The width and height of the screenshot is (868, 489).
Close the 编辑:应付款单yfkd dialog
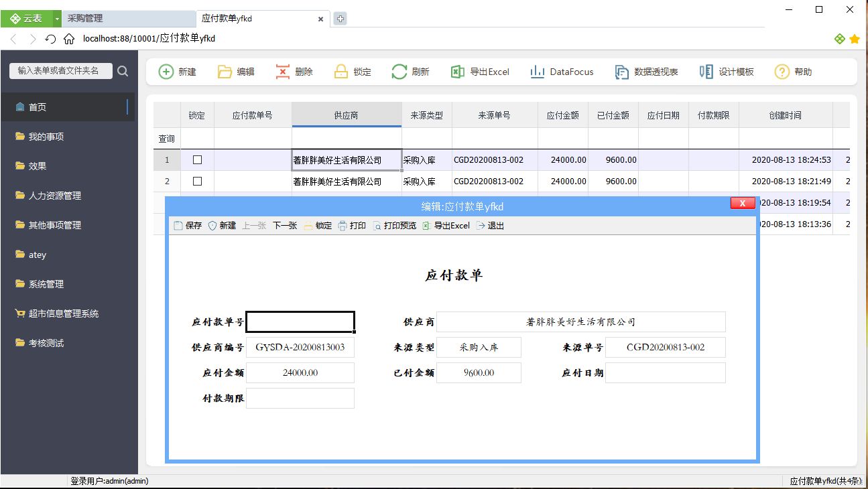[743, 203]
